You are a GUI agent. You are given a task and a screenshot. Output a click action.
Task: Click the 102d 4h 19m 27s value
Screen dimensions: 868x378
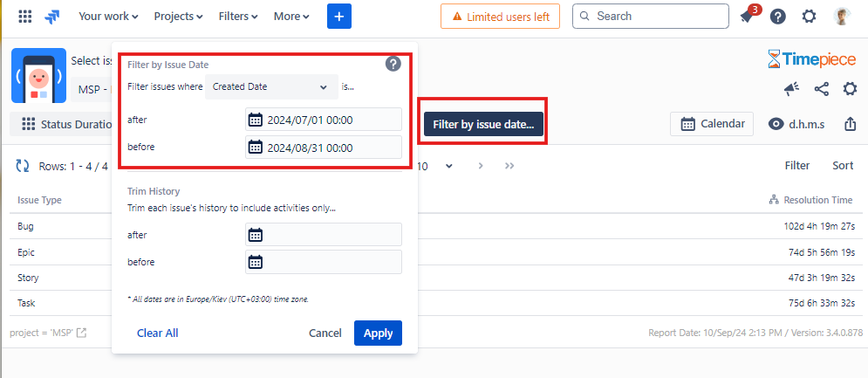tap(820, 226)
